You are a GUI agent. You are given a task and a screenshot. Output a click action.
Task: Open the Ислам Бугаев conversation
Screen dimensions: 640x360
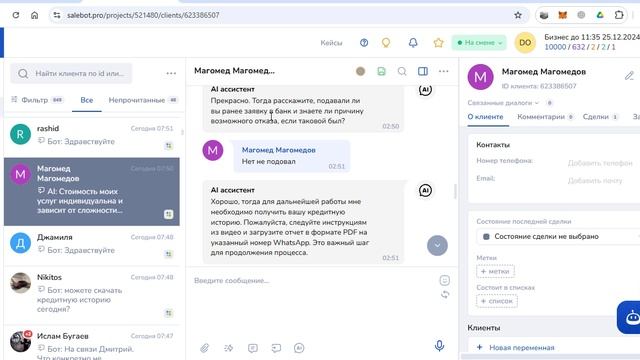click(92, 343)
